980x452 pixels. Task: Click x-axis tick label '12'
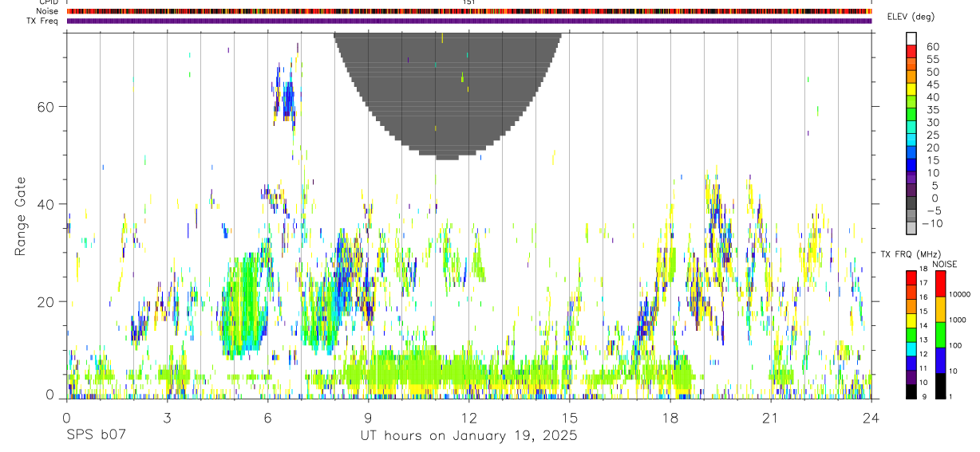(x=468, y=419)
